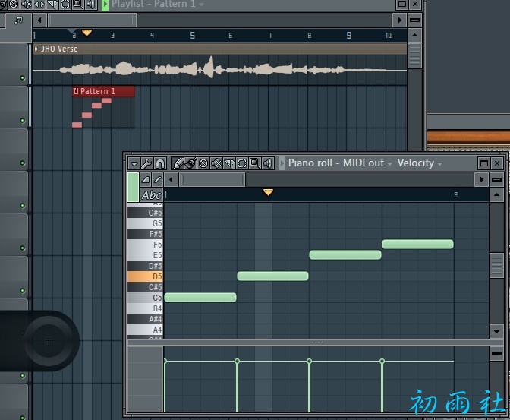Viewport: 510px width, 420px height.
Task: Click the Piano roll vertical scrollbar thumb
Action: (496, 265)
